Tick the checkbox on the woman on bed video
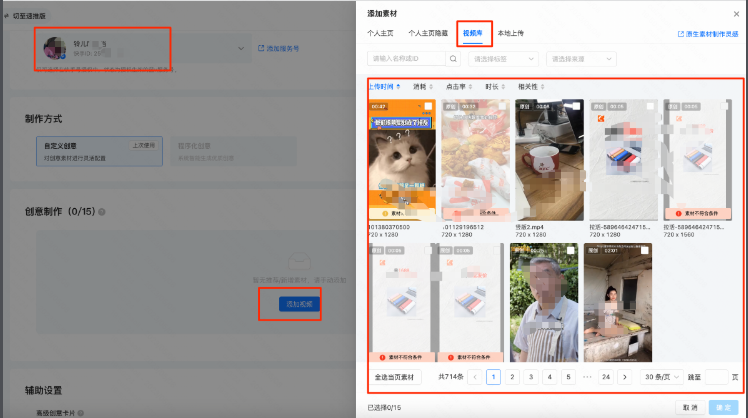Screen dimensions: 748x418 (x=644, y=250)
